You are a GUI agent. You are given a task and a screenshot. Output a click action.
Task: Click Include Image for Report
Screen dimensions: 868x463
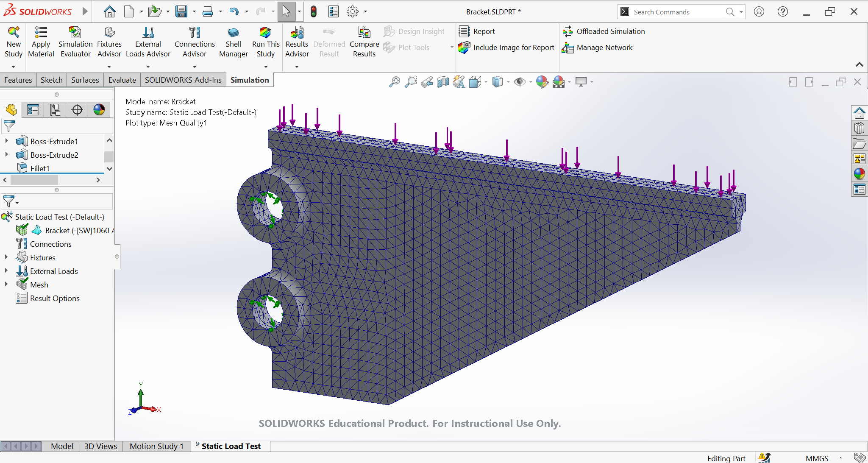point(506,47)
